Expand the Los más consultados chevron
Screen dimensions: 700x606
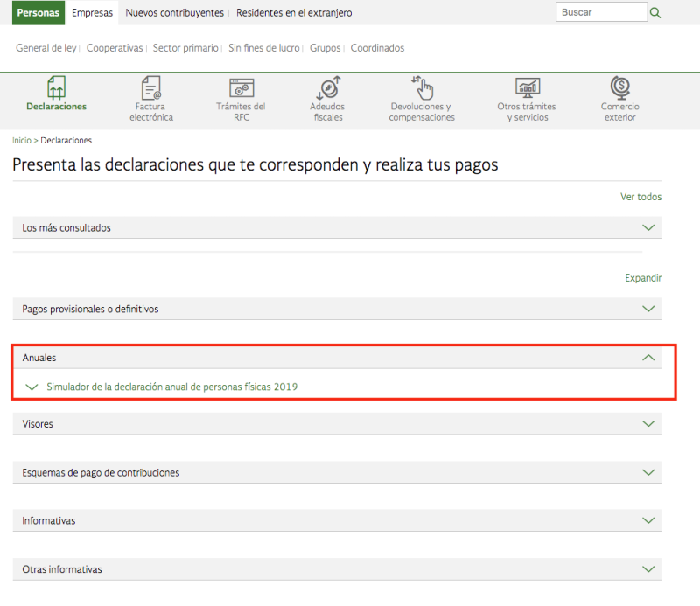(x=648, y=227)
